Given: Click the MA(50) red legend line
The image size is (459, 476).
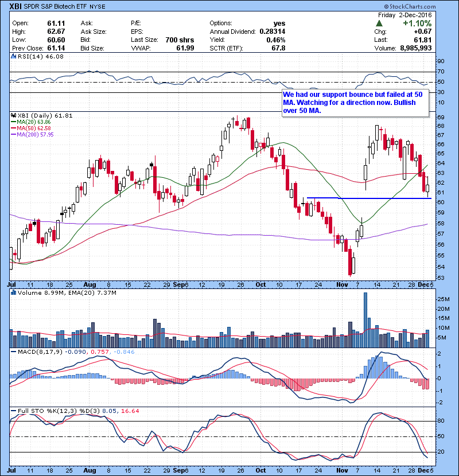Looking at the screenshot, I should tap(14, 128).
